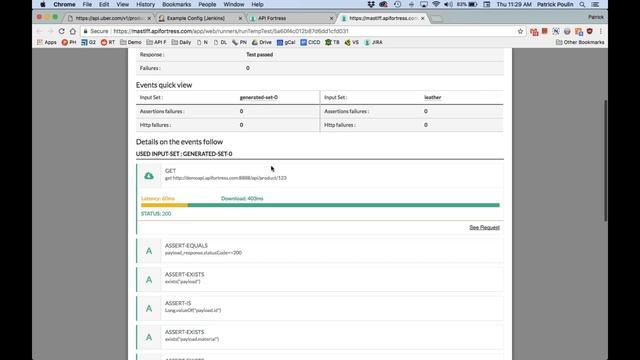Viewport: 640px width, 360px height.
Task: Open the API F bookmarks folder
Action: 156,42
